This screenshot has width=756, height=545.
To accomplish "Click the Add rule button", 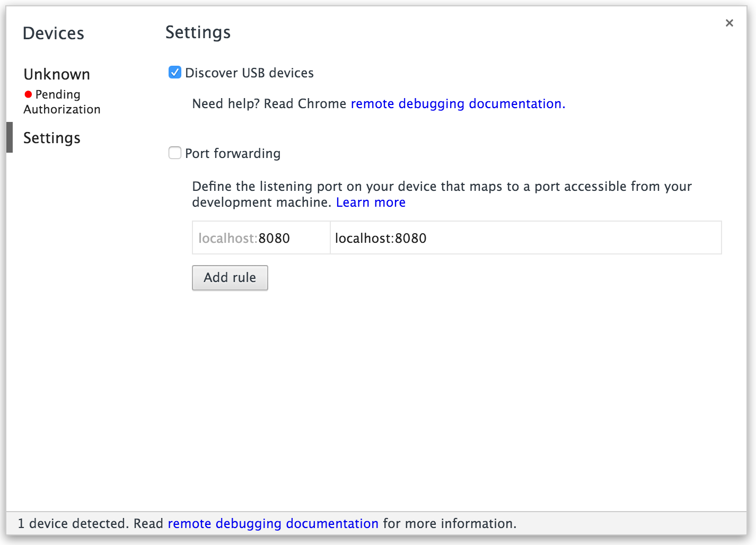I will click(x=230, y=278).
